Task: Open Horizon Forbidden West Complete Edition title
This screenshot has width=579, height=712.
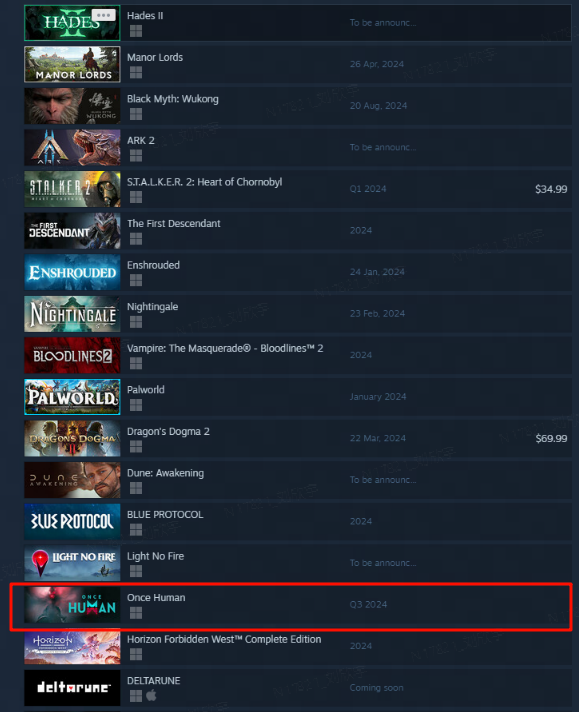Action: pyautogui.click(x=224, y=639)
